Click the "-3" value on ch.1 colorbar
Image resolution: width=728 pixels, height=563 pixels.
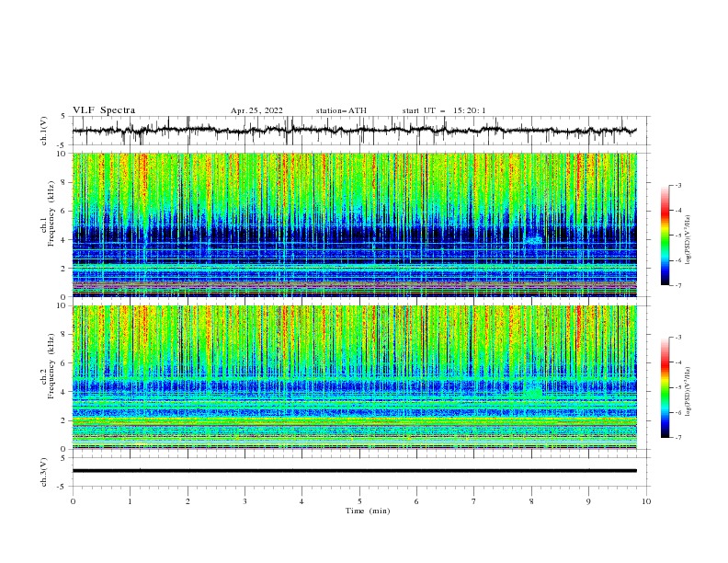[x=678, y=185]
